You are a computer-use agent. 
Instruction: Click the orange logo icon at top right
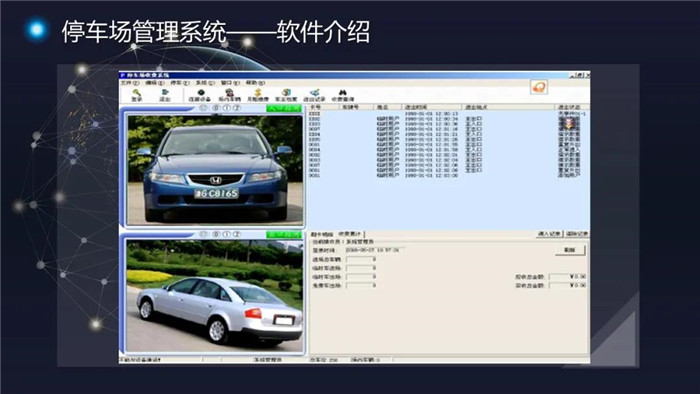539,87
